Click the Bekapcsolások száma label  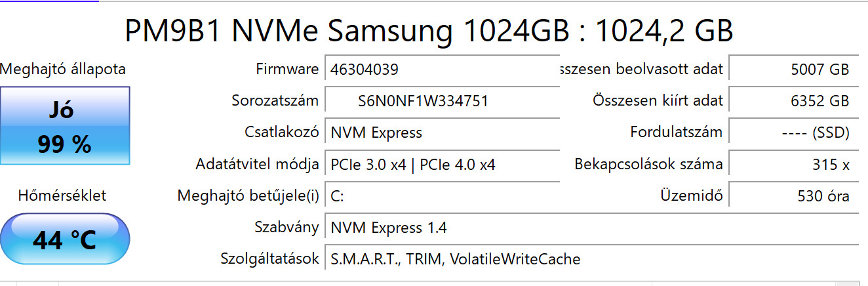click(648, 165)
